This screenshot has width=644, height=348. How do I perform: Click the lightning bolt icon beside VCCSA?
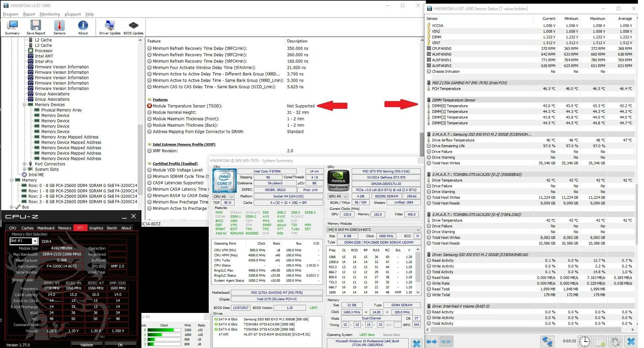point(429,26)
